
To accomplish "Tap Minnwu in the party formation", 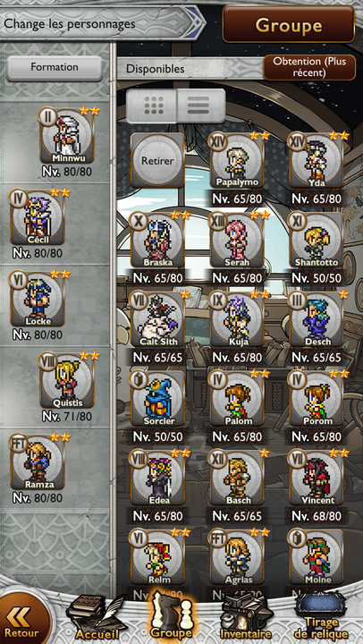I will coord(67,136).
